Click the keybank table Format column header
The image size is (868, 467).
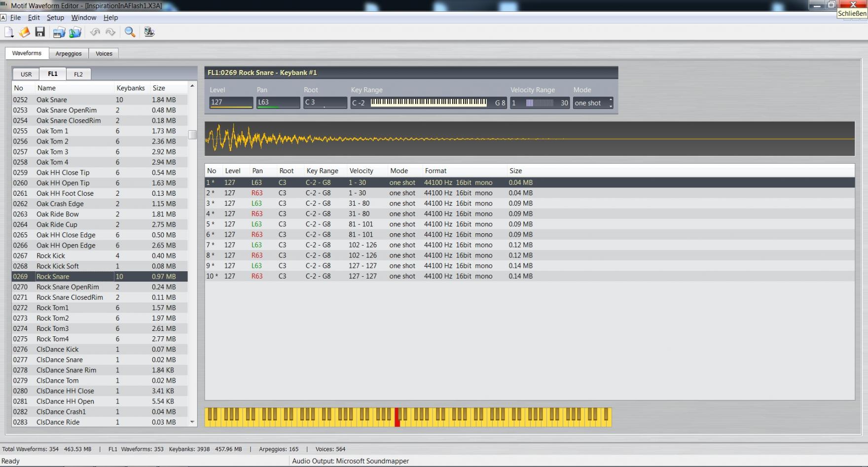(464, 171)
